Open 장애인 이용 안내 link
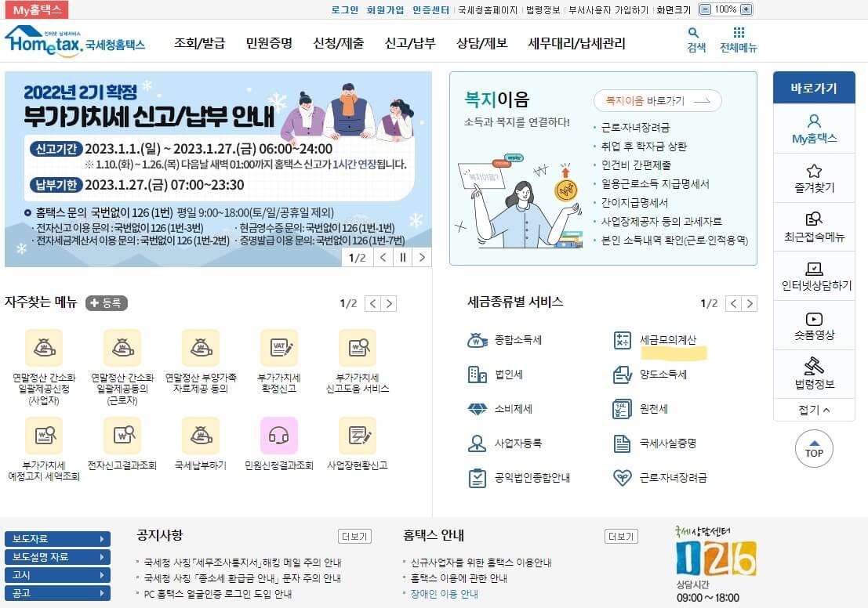Viewport: 868px width, 608px height. [x=445, y=594]
